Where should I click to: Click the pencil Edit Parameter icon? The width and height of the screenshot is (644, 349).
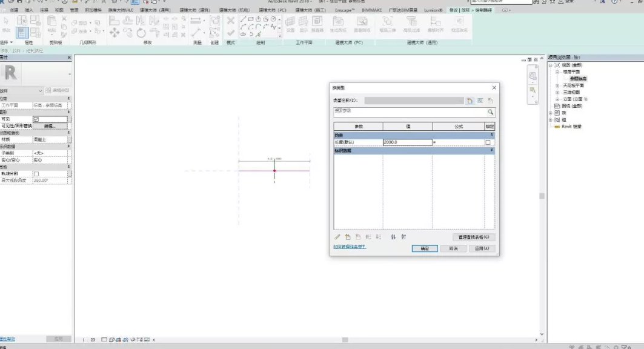click(x=337, y=237)
